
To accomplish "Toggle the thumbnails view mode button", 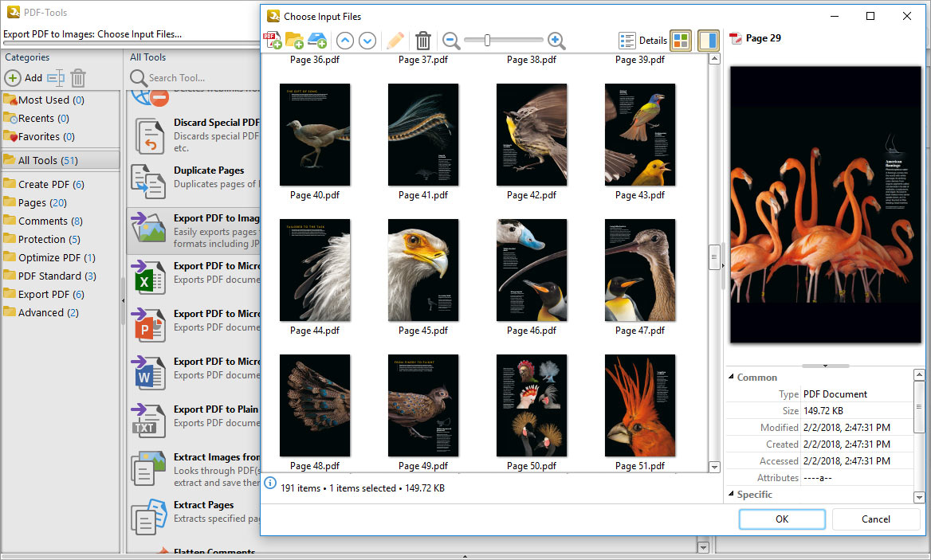I will click(681, 41).
